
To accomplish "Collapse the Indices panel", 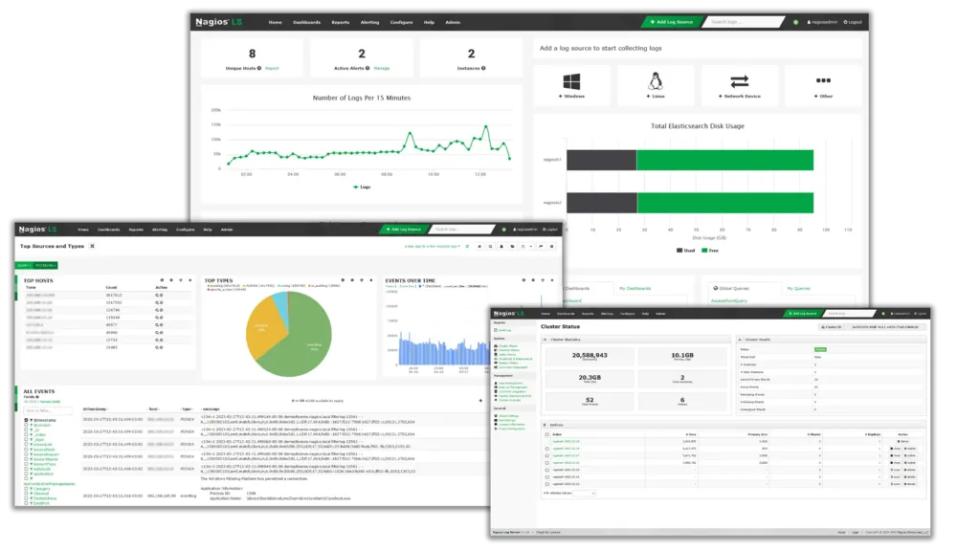I will [545, 425].
